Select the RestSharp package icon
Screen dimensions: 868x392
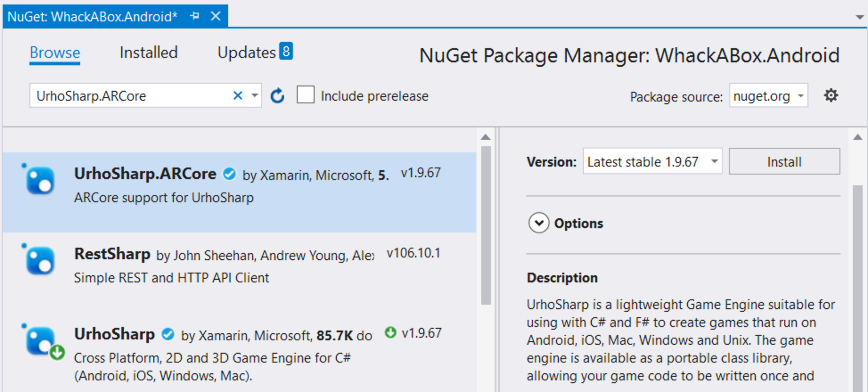pos(39,260)
